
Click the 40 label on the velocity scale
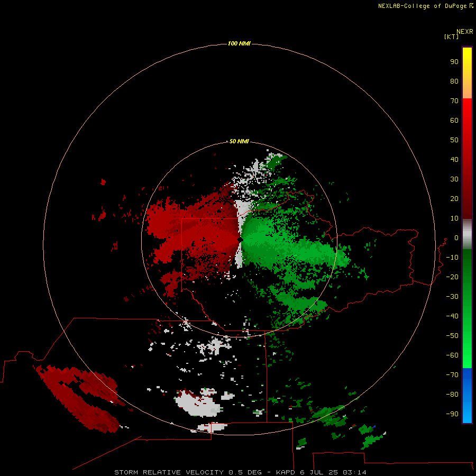click(x=454, y=159)
